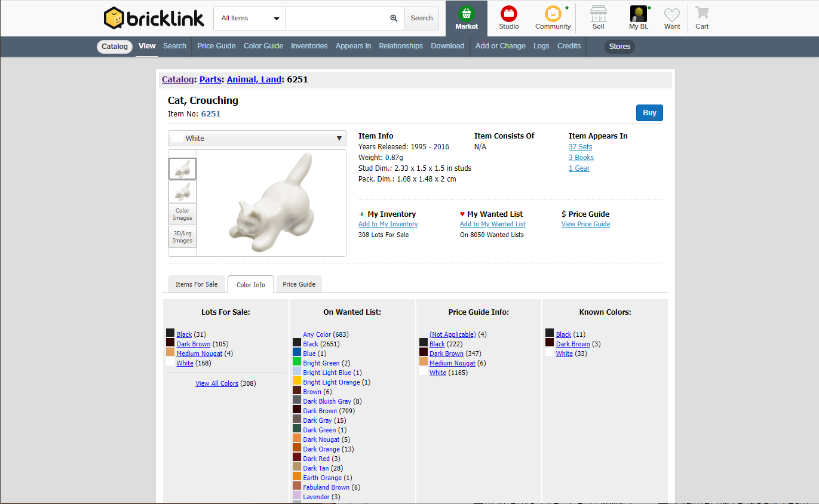The image size is (819, 504).
Task: Open the Color Guide menu item
Action: pos(263,46)
